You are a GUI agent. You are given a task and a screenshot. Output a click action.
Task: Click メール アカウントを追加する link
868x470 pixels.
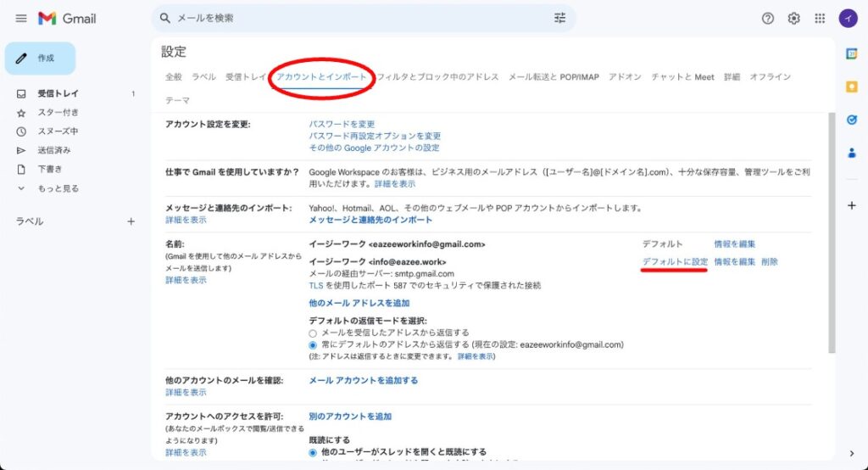coord(363,381)
